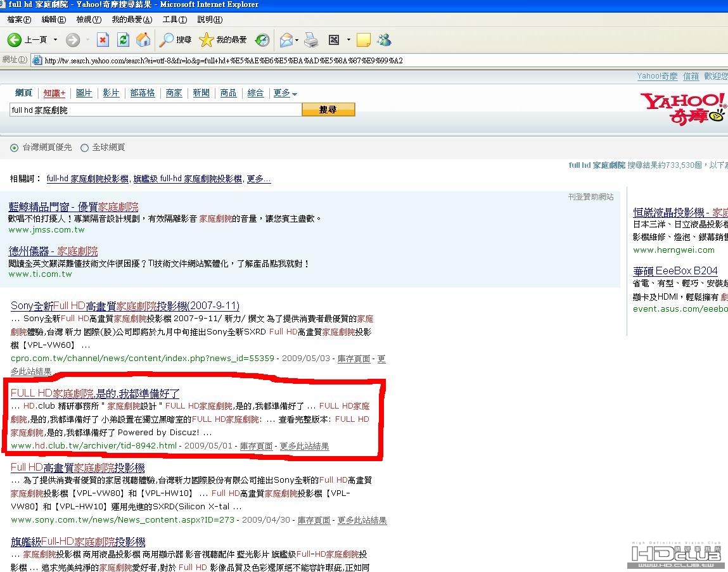Switch to the 部落格 search tab
Screen dimensions: 728x572
[x=143, y=93]
